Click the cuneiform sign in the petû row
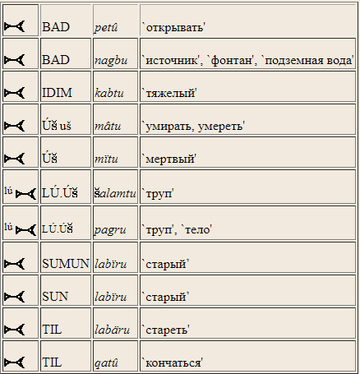The height and width of the screenshot is (374, 360). coord(14,27)
